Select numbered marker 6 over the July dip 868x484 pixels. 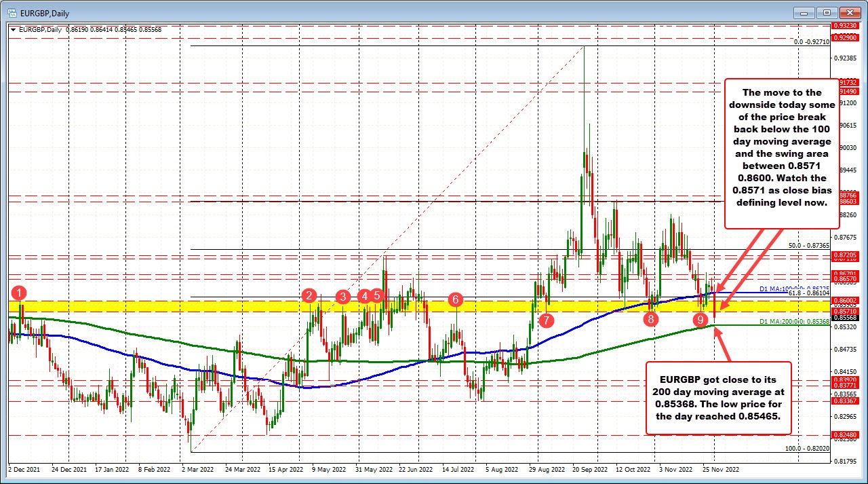coord(455,299)
